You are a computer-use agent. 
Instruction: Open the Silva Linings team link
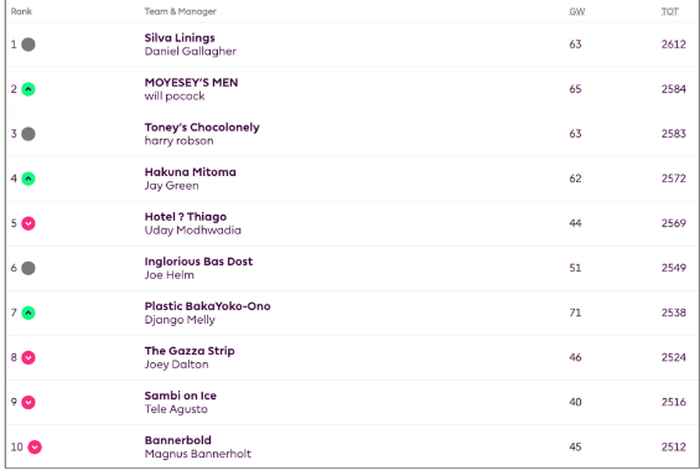(x=179, y=38)
